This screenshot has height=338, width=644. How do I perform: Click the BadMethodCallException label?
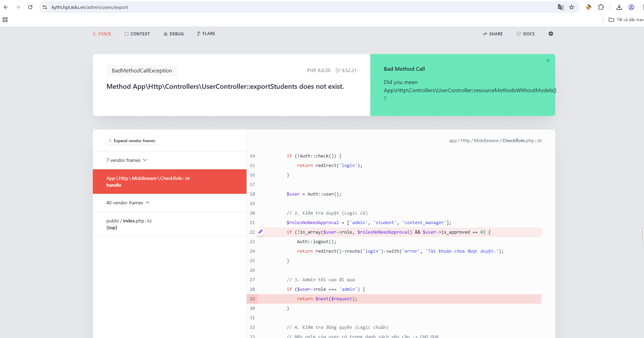click(x=142, y=70)
